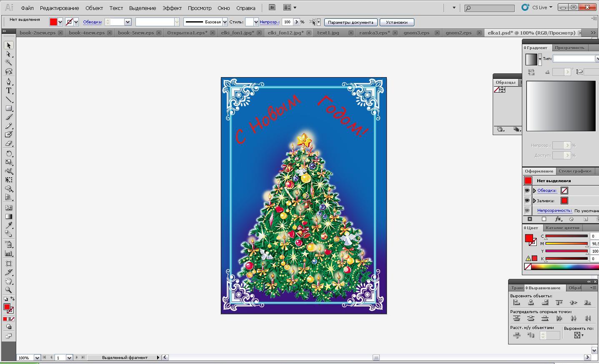This screenshot has width=599, height=364.
Task: Click the Параметры документа button
Action: click(351, 22)
